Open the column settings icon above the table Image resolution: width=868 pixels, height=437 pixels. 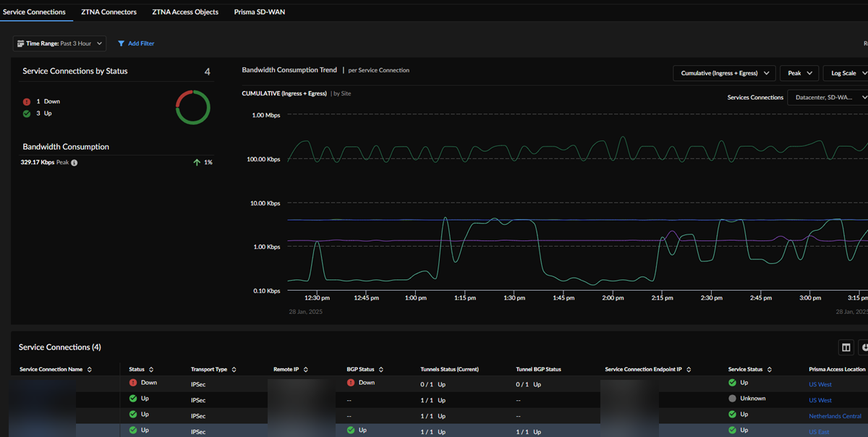[x=846, y=347]
